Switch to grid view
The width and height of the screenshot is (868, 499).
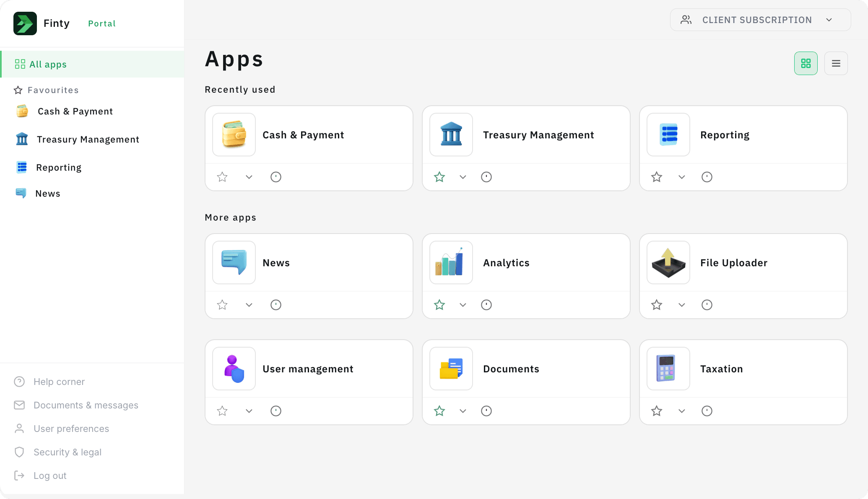806,63
